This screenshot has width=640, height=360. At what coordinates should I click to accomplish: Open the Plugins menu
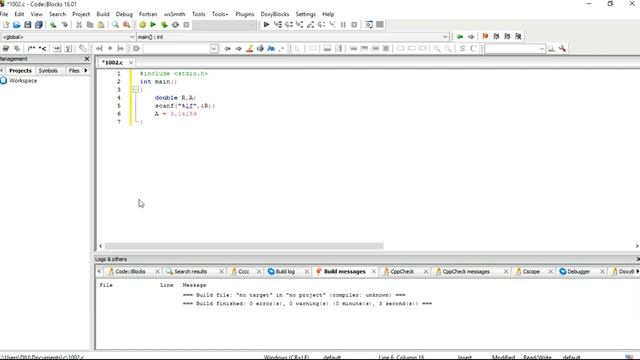[x=244, y=14]
